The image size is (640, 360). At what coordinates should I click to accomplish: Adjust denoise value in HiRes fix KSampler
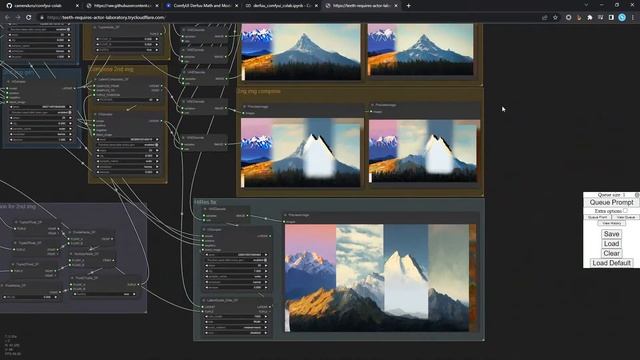pos(236,287)
